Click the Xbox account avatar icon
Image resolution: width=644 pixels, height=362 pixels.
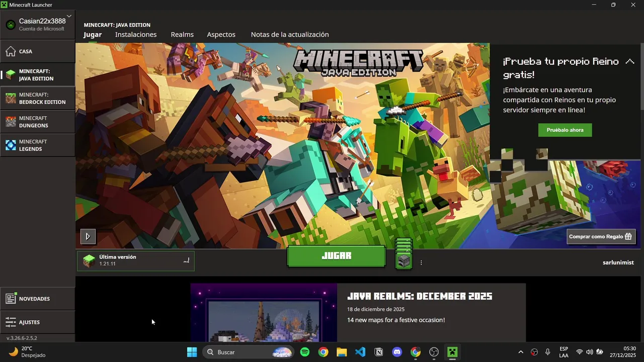[11, 25]
